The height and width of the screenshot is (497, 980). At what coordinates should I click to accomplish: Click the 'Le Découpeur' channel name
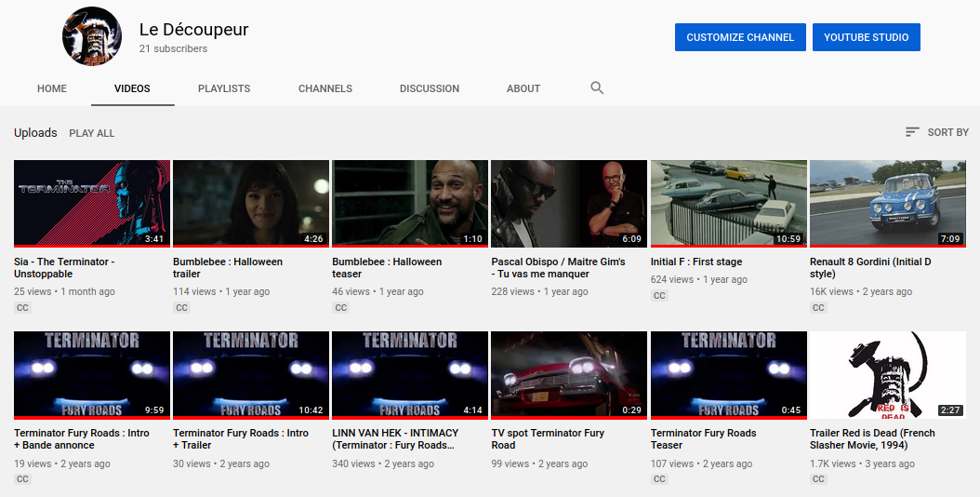(x=193, y=30)
